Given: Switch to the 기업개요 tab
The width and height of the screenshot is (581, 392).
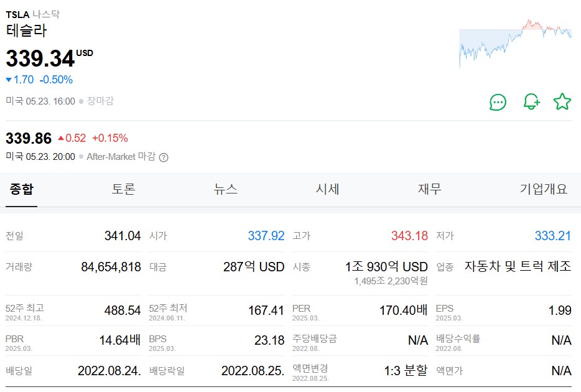Looking at the screenshot, I should pyautogui.click(x=543, y=189).
